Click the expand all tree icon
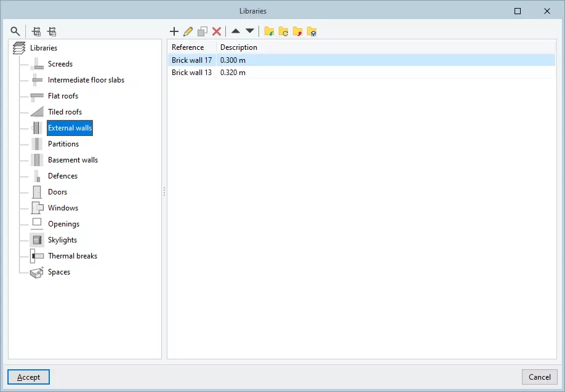Viewport: 565px width, 392px height. tap(36, 31)
